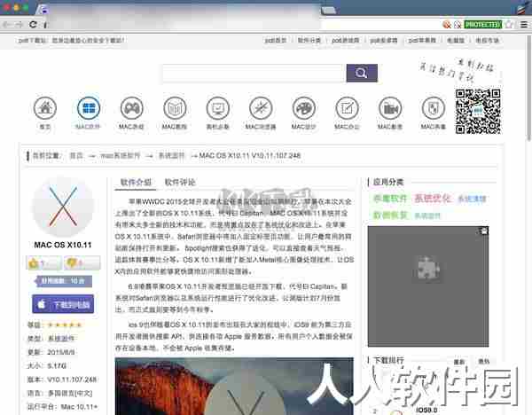
Task: Open the MAC games gamepad icon
Action: (x=131, y=108)
